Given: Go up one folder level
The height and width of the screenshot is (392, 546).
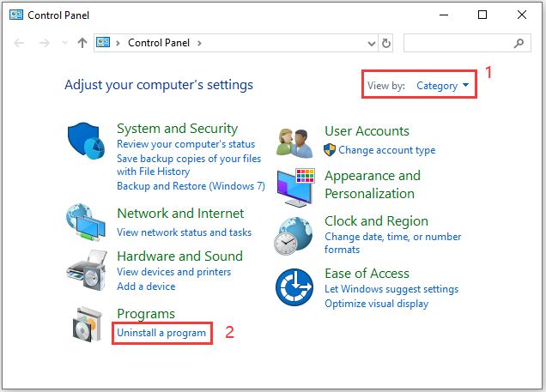Looking at the screenshot, I should coord(82,43).
